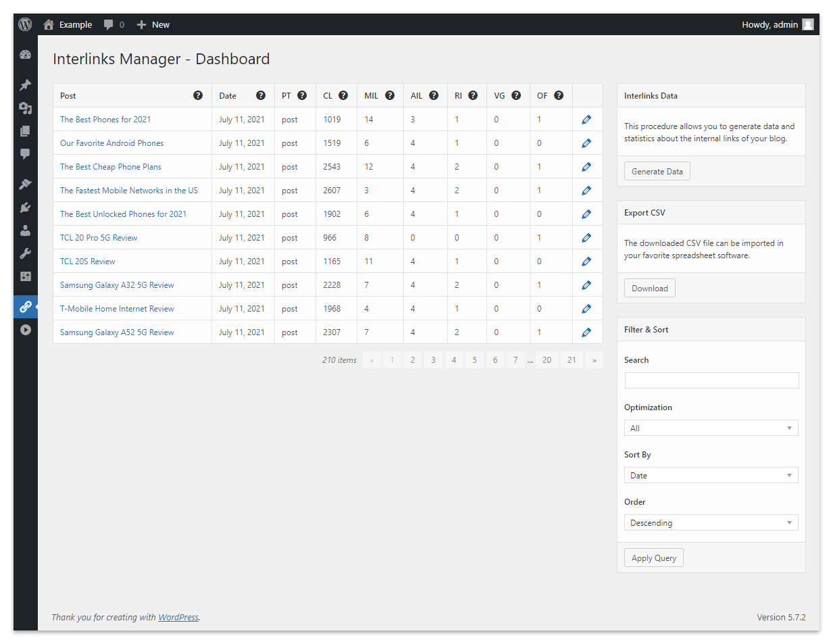Screen dimensions: 833x644
Task: Go to pagination page 21
Action: click(x=572, y=360)
